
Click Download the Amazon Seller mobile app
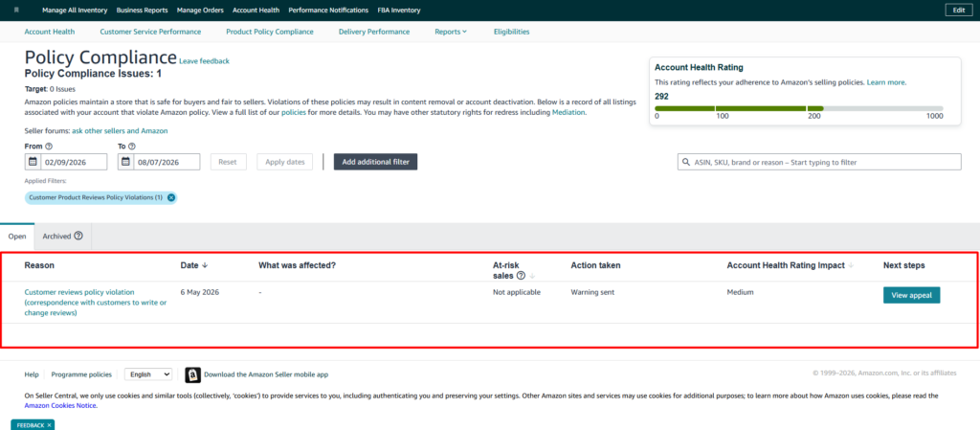(x=266, y=374)
